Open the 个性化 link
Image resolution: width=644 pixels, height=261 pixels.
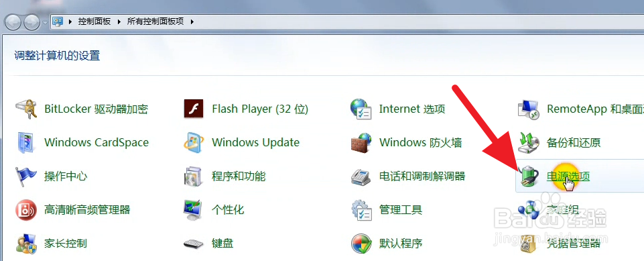(x=228, y=210)
